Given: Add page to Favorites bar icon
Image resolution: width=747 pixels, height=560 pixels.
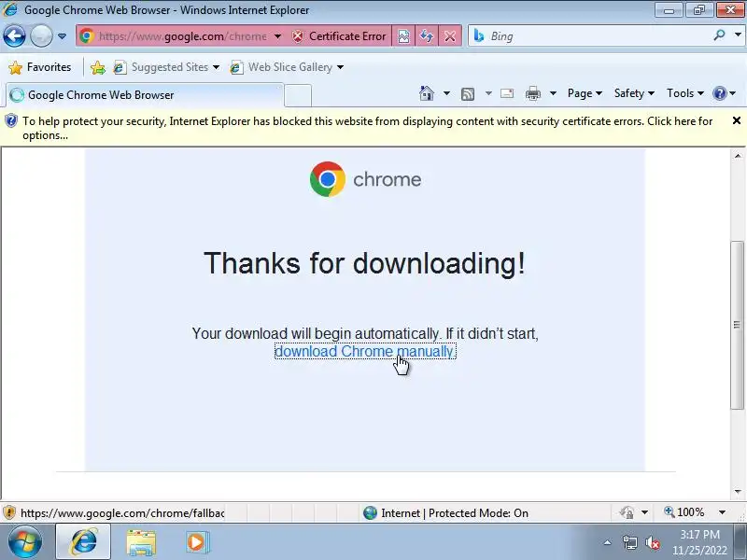Looking at the screenshot, I should 98,67.
